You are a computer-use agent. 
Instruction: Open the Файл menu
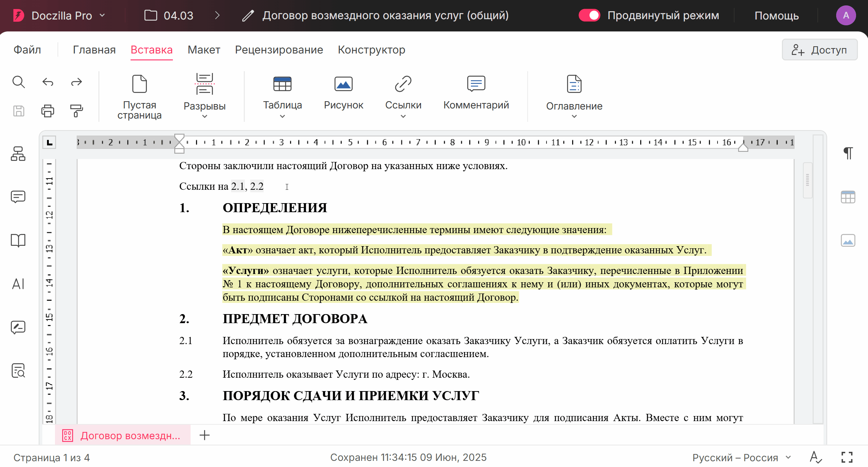27,50
